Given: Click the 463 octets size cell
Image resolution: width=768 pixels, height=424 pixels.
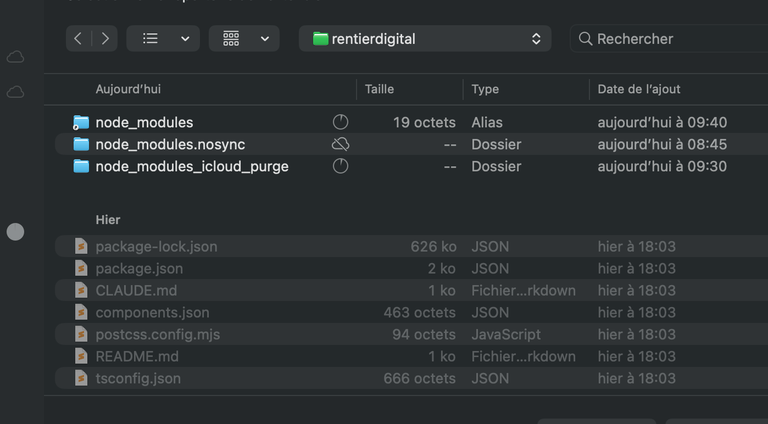Looking at the screenshot, I should pos(420,312).
